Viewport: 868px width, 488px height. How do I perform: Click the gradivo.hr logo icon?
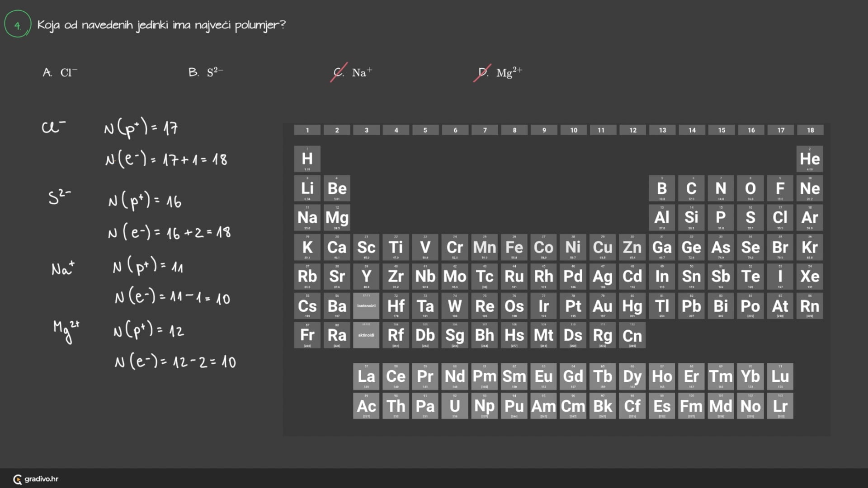pyautogui.click(x=18, y=479)
